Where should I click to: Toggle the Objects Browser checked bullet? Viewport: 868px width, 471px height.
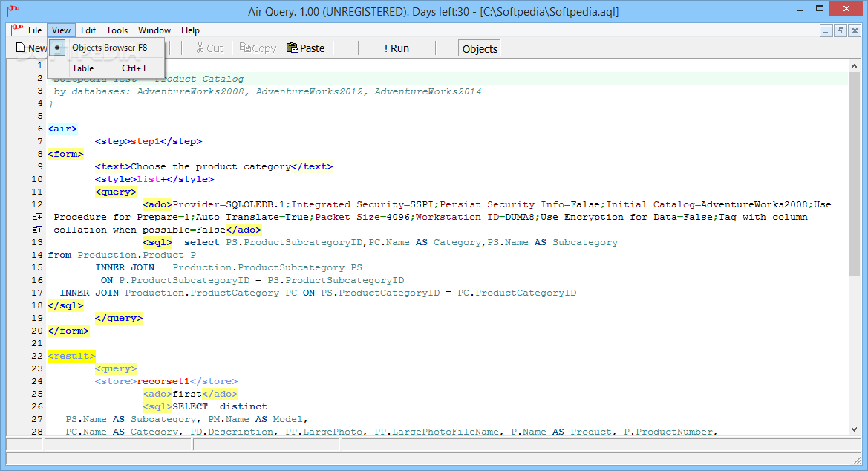[x=57, y=48]
